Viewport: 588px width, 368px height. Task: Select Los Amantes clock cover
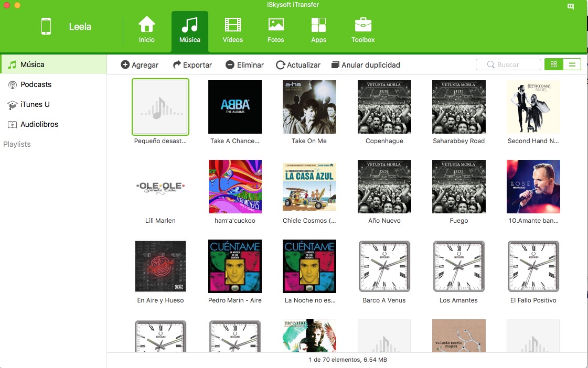point(458,266)
